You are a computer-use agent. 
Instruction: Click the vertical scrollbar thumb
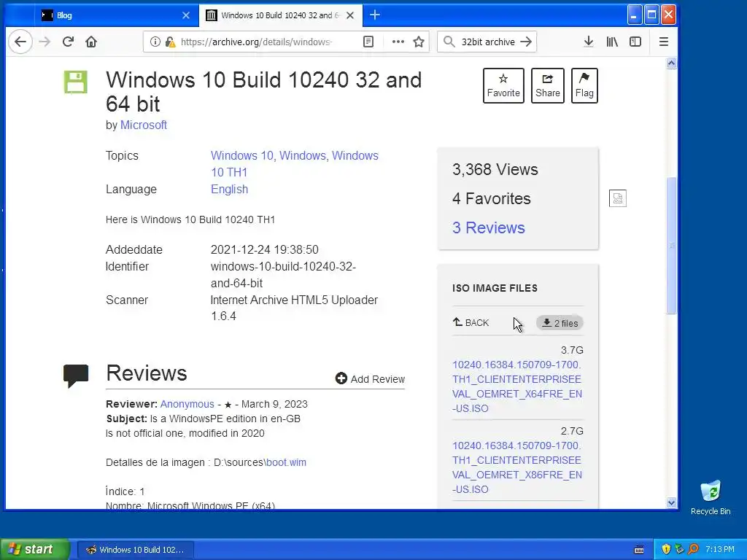[x=671, y=246]
